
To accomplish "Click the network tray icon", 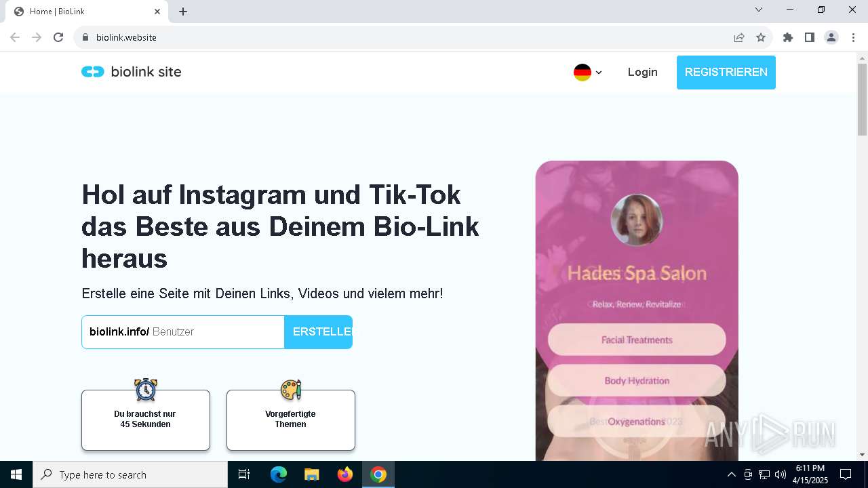I will (764, 474).
